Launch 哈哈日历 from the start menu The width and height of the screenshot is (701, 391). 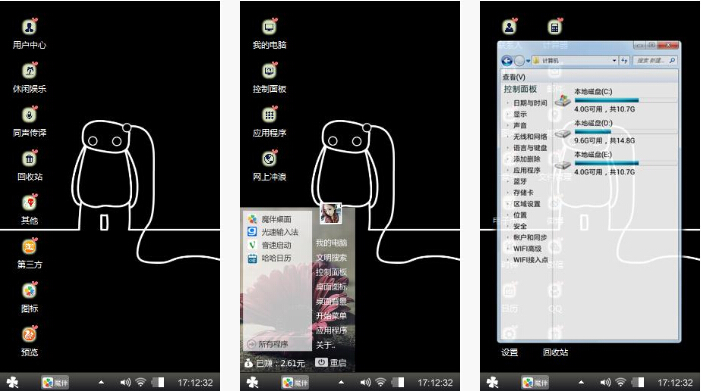pyautogui.click(x=270, y=258)
